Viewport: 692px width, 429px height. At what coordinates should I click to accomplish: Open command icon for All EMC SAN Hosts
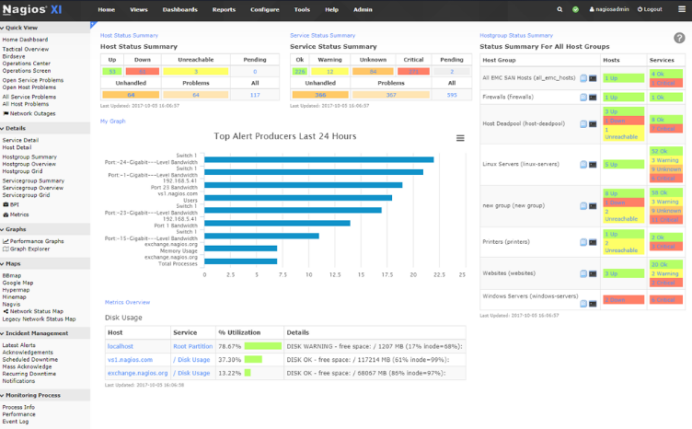(x=593, y=78)
